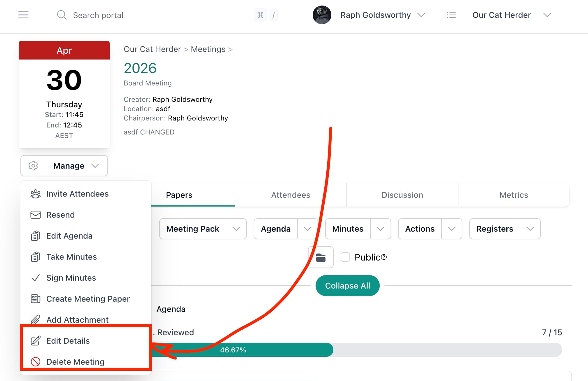Expand the Meeting Pack dropdown arrow
Viewport: 588px width, 381px height.
[x=236, y=229]
